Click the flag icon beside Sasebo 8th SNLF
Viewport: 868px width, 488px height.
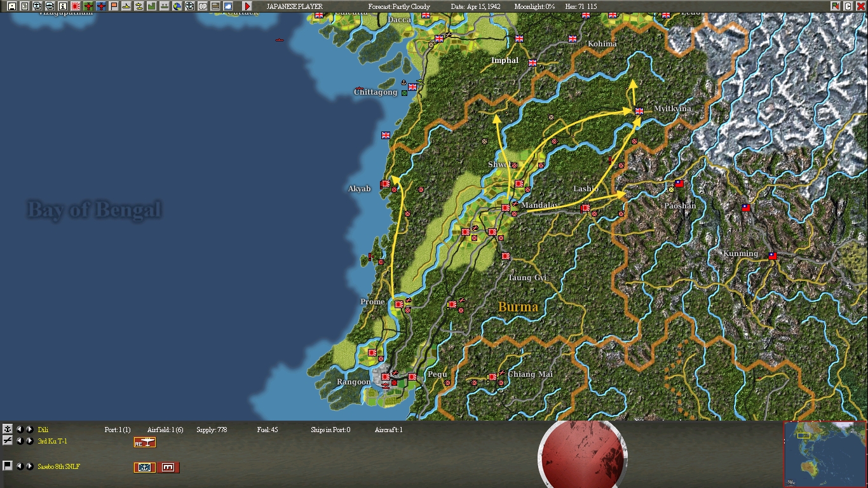pyautogui.click(x=8, y=466)
